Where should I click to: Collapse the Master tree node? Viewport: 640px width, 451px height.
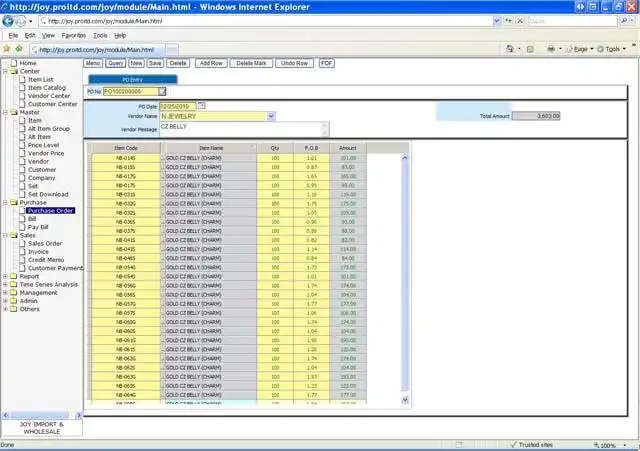(x=5, y=112)
